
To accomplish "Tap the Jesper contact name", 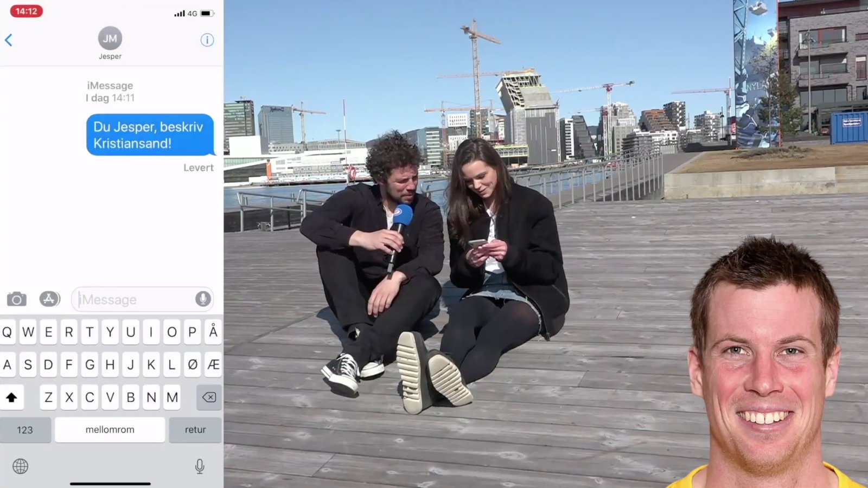I will click(x=110, y=56).
